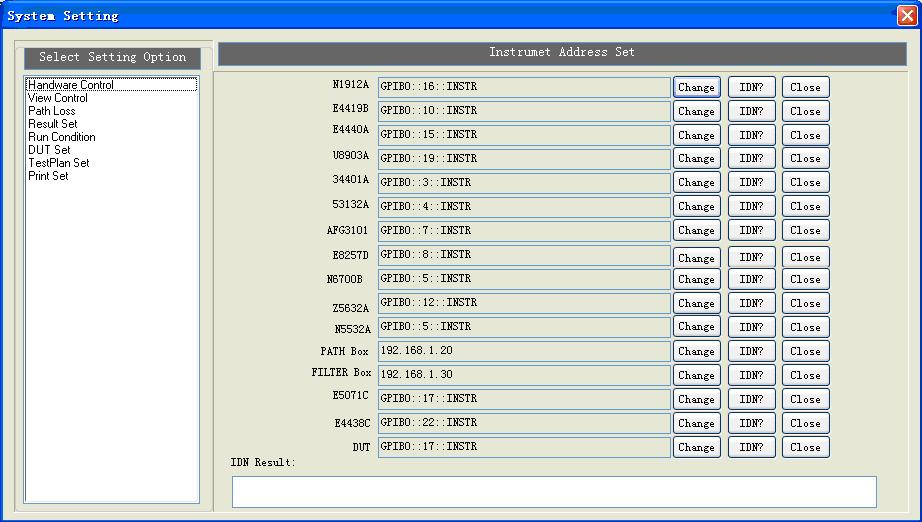
Task: Close the E4440A connection
Action: (806, 135)
